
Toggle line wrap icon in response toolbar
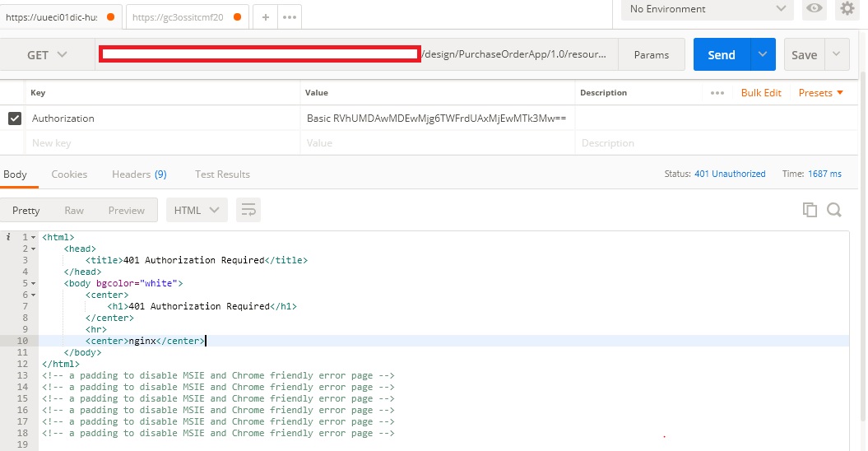(248, 210)
